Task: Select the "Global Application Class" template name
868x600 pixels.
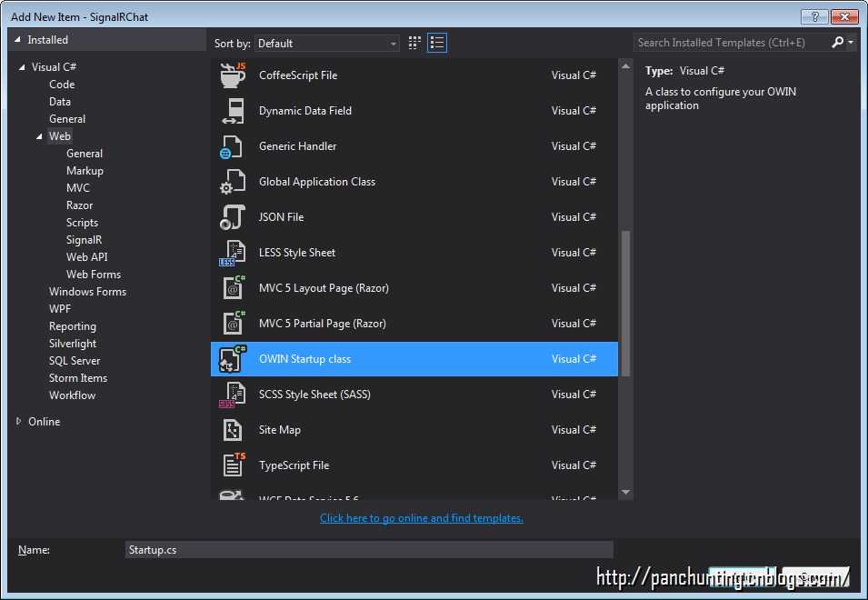Action: pos(316,182)
